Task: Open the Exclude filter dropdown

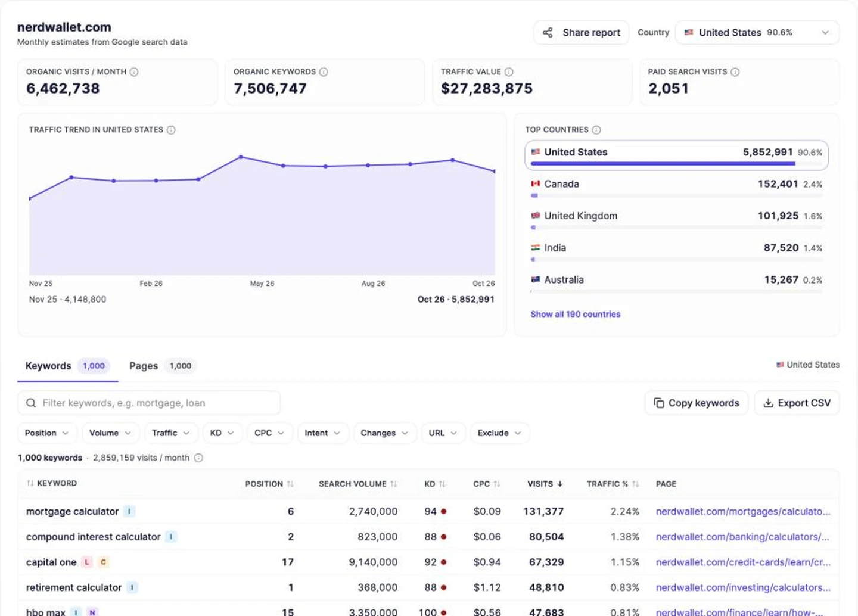Action: pyautogui.click(x=499, y=433)
